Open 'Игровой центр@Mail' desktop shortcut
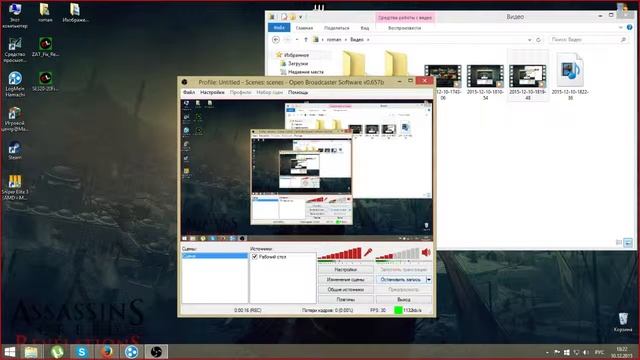This screenshot has width=640, height=360. (x=15, y=119)
